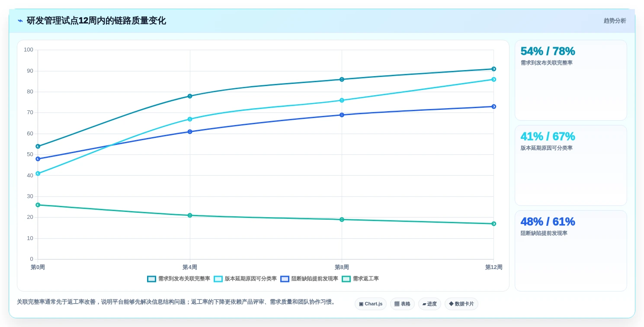The image size is (644, 327).
Task: Click 需求返工率 point at 第4周
Action: 190,215
